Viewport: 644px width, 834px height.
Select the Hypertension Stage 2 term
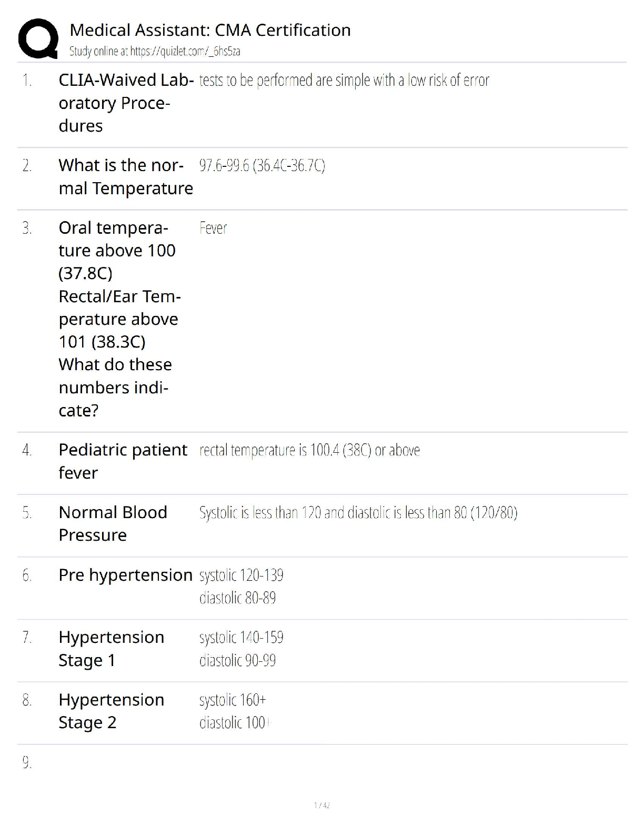(x=111, y=711)
